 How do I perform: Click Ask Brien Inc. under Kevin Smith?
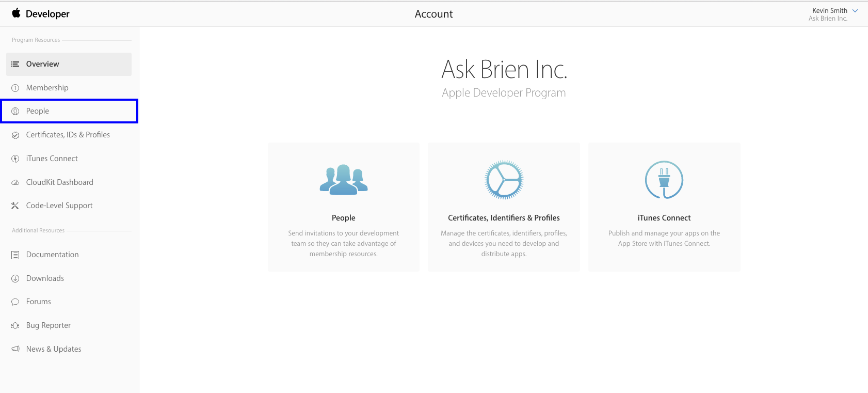(x=828, y=19)
